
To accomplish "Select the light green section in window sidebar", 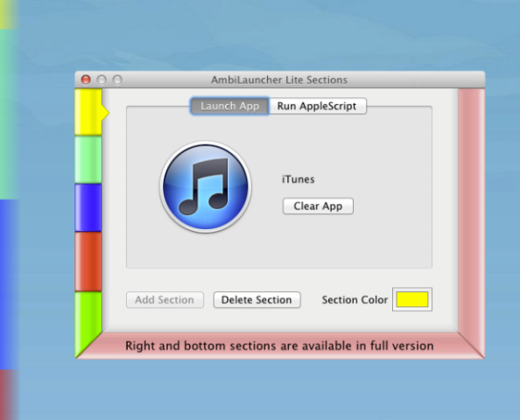I will click(88, 160).
